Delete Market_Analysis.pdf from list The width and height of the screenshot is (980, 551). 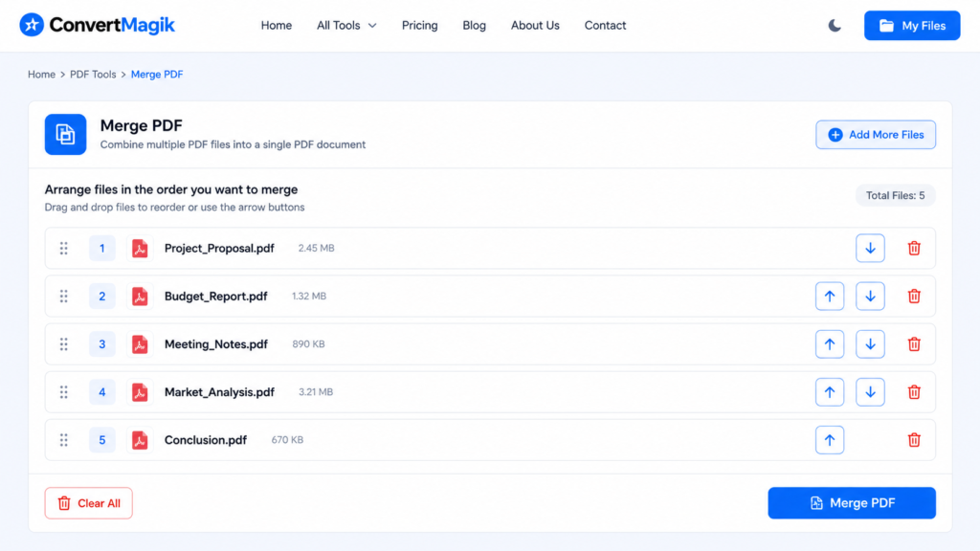(x=914, y=392)
